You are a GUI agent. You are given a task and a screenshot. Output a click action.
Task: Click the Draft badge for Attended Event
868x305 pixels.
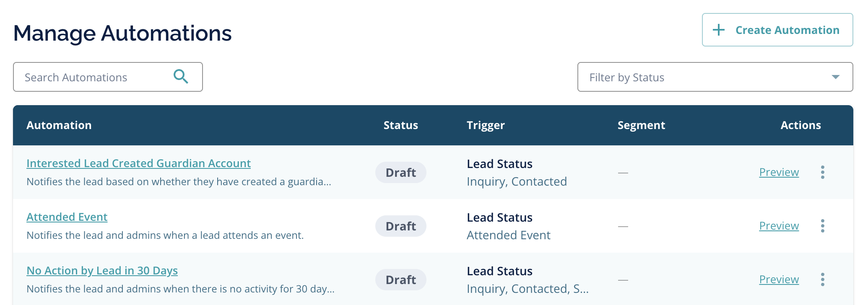[x=400, y=226]
